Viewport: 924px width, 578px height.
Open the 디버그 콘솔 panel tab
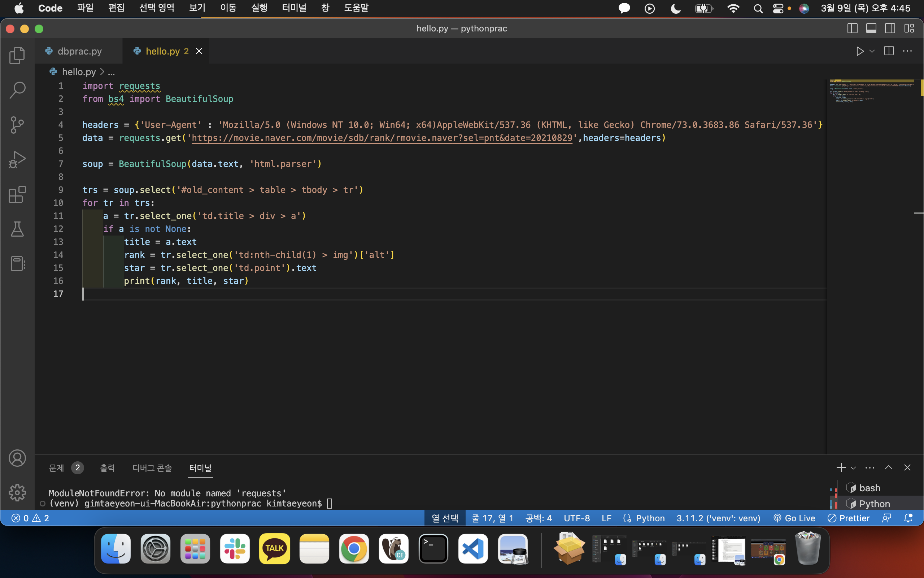152,467
